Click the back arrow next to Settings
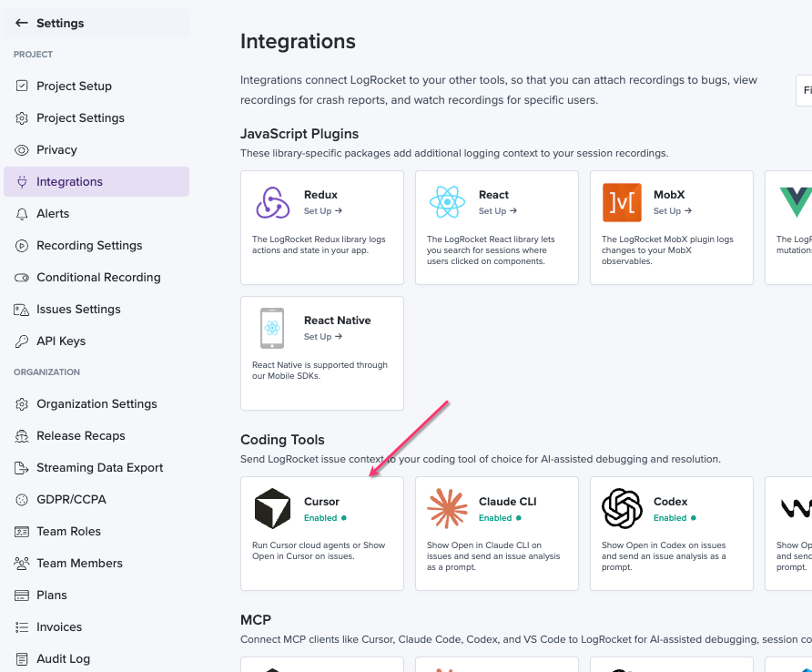812x672 pixels. 21,23
